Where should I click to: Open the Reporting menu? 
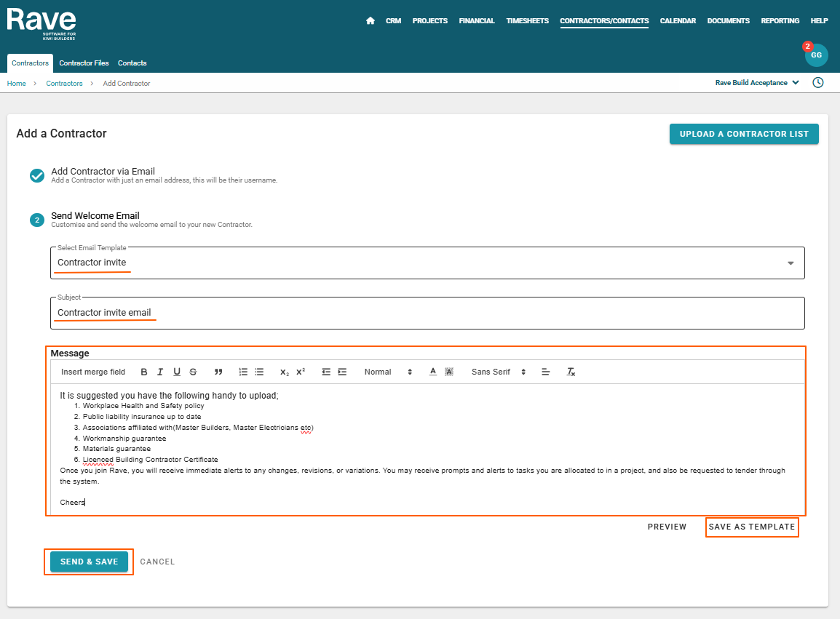[x=780, y=21]
